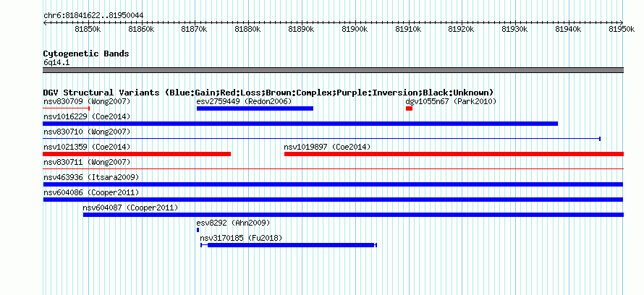Click the blue esv2759449 gain bar
644x295 pixels.
255,108
